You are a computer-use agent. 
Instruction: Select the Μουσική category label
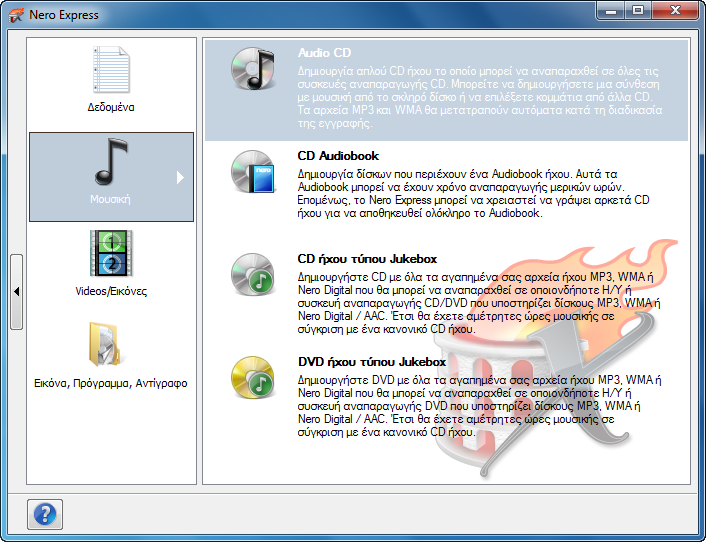pos(110,199)
